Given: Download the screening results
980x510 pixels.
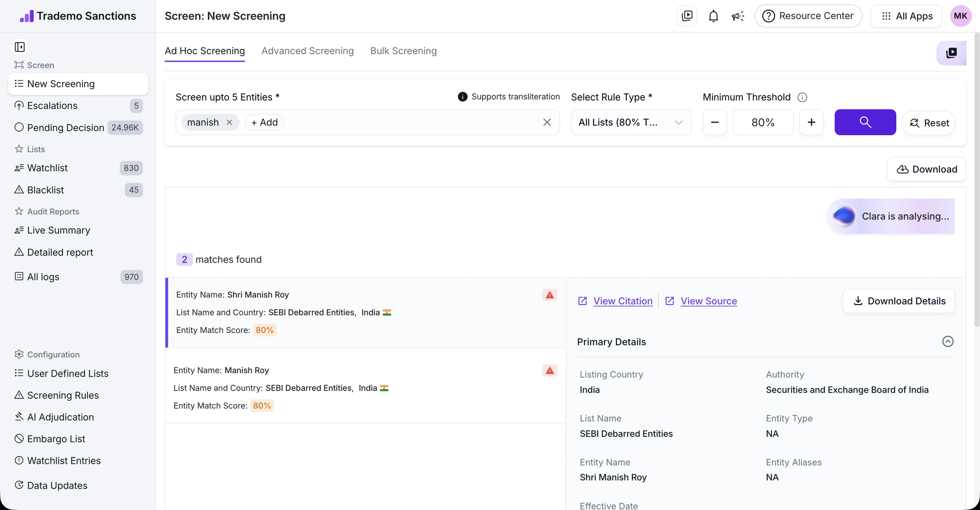Looking at the screenshot, I should (x=927, y=169).
